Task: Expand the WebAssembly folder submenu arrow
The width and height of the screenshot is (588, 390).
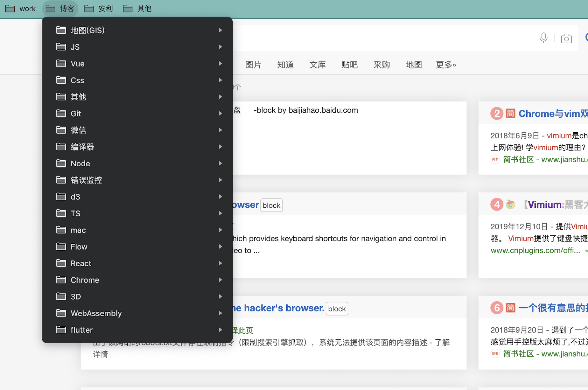Action: click(x=220, y=313)
